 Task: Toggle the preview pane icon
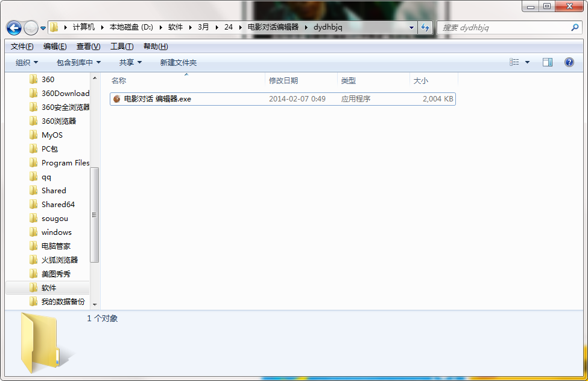pos(548,62)
